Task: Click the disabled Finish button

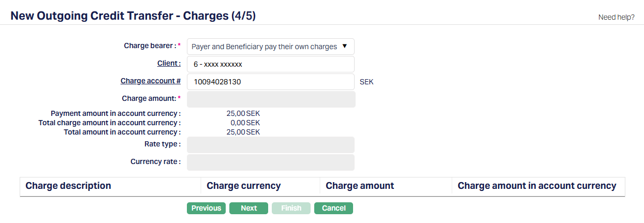Action: point(291,208)
